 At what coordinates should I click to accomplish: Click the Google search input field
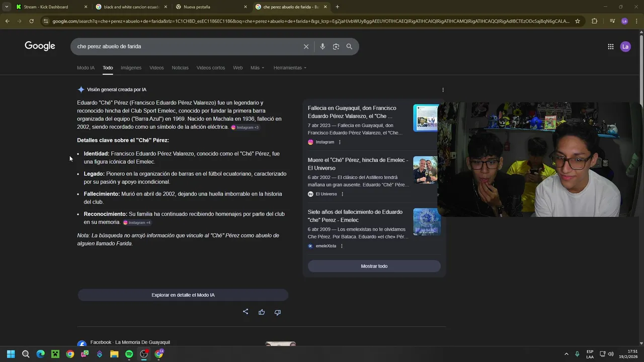point(186,46)
